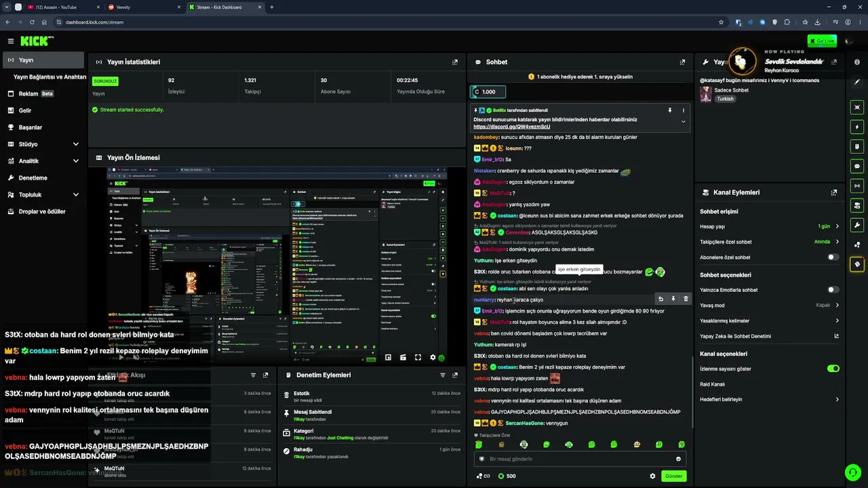The image size is (868, 488).
Task: Open more options on the pinned message
Action: tap(683, 110)
